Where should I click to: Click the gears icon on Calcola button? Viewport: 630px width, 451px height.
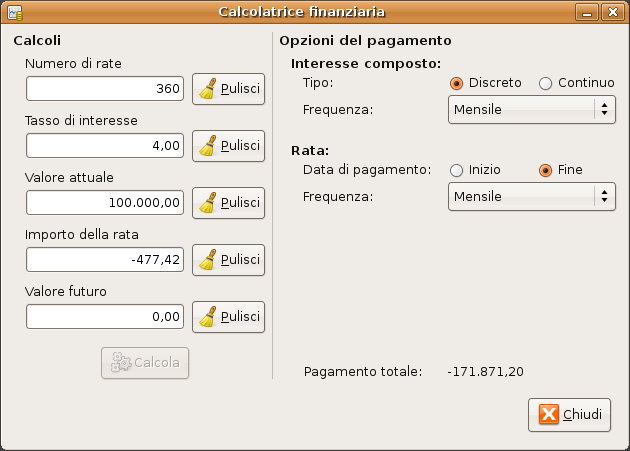pyautogui.click(x=121, y=363)
